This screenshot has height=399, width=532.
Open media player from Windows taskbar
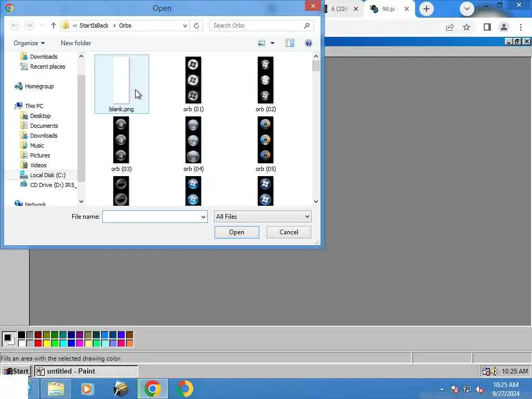pos(87,389)
